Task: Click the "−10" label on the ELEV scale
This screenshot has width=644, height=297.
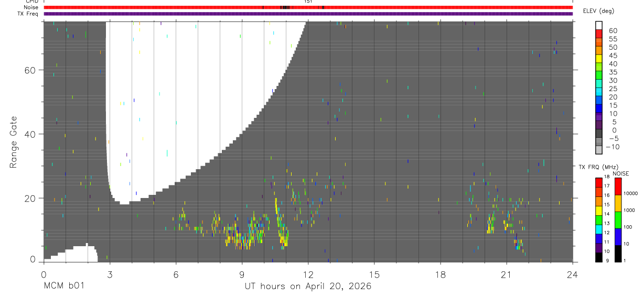Action: click(613, 147)
